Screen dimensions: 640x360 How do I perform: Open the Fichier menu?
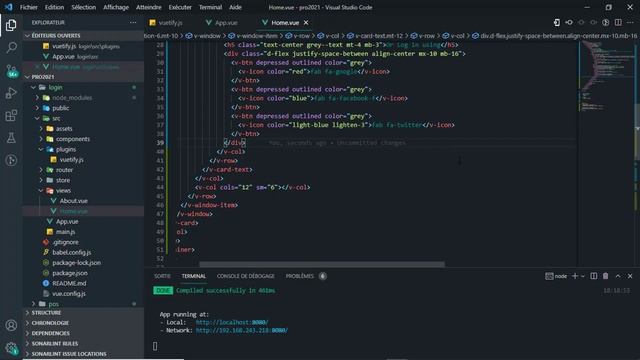tap(29, 7)
